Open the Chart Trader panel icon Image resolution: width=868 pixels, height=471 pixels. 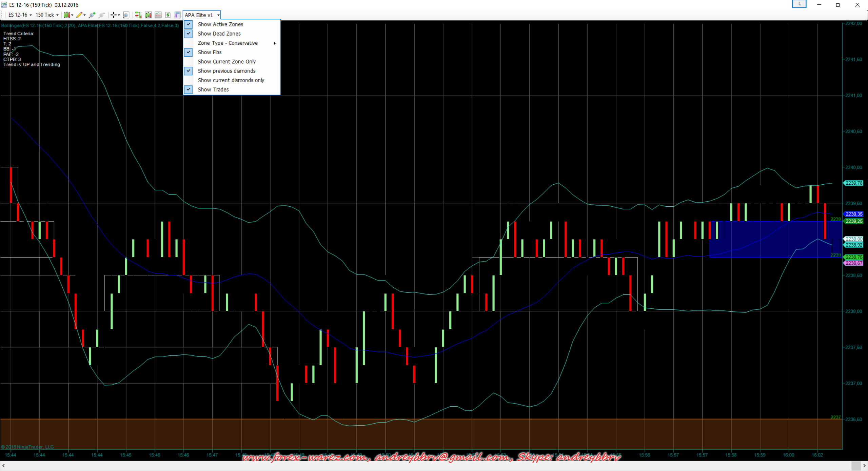[138, 15]
